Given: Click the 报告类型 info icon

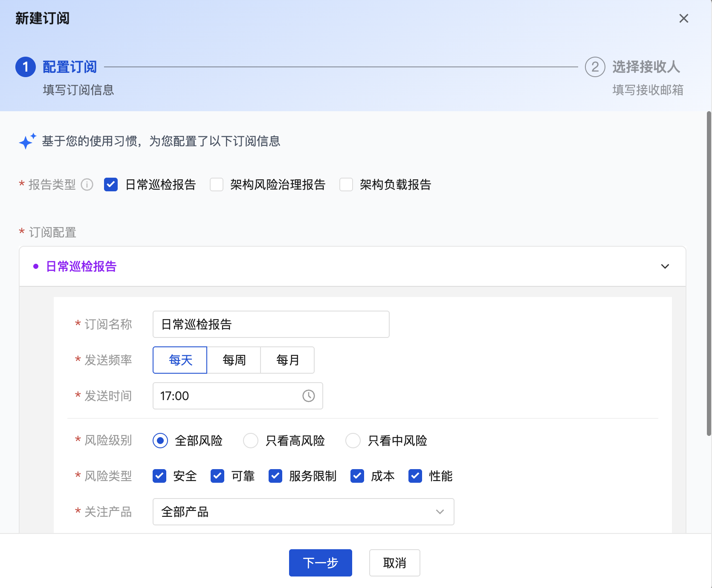Looking at the screenshot, I should [x=87, y=184].
